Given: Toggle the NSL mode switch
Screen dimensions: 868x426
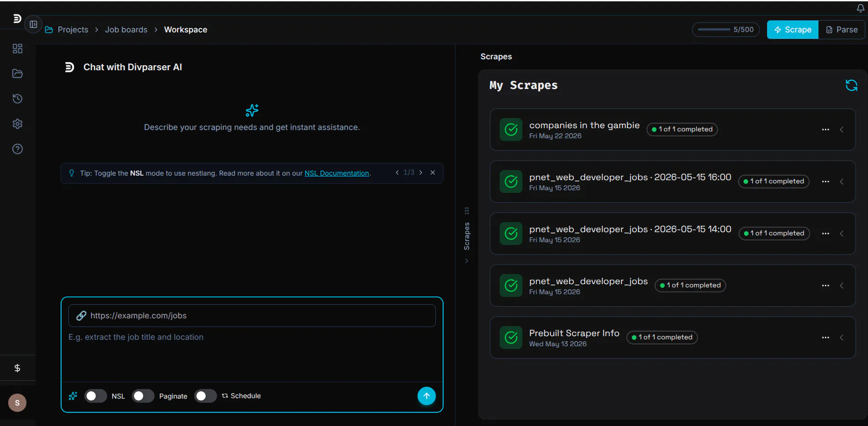Looking at the screenshot, I should [x=95, y=396].
